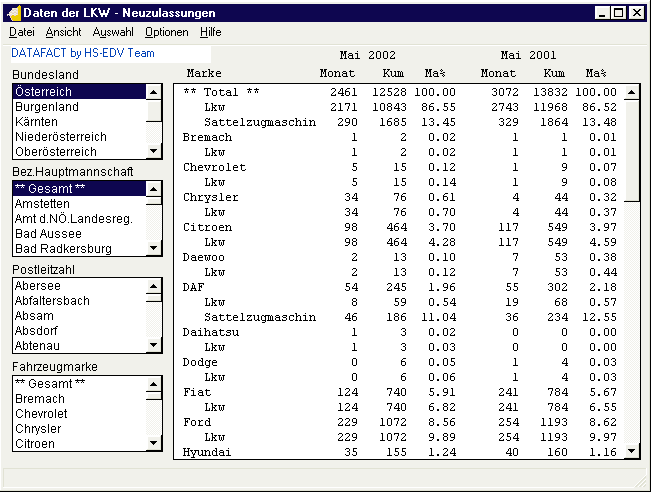Maximize the Daten der LKW window
This screenshot has width=651, height=492.
pyautogui.click(x=619, y=12)
